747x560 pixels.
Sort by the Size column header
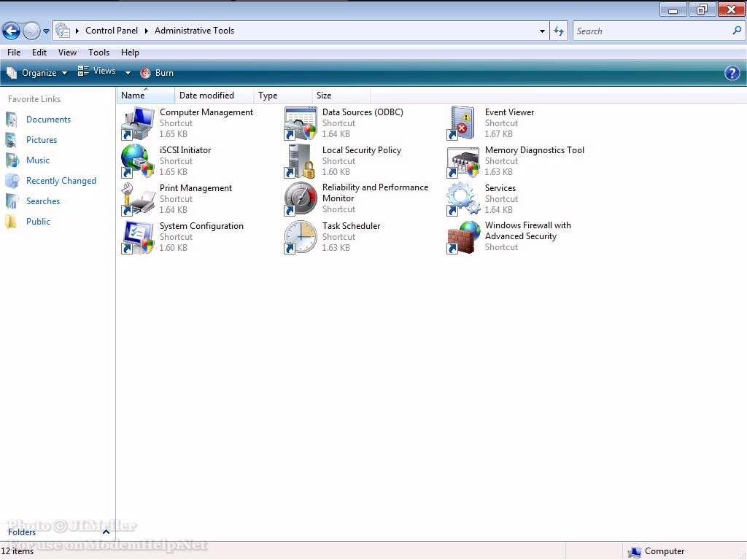tap(341, 96)
